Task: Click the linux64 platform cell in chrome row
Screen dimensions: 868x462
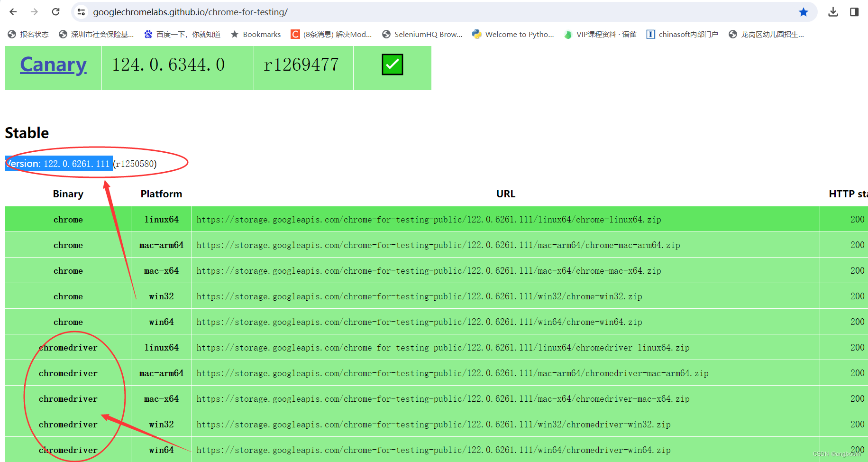Action: pos(162,220)
